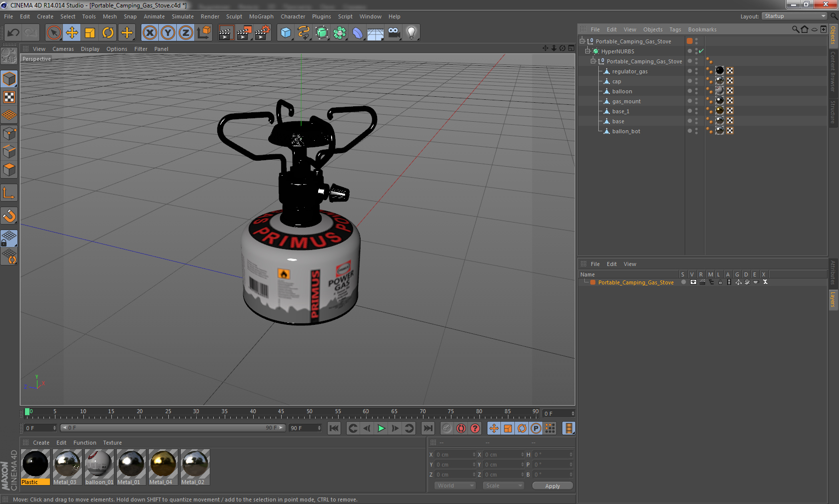Screen dimensions: 839x504
Task: Click Make Editable icon in left toolbar
Action: tap(9, 55)
